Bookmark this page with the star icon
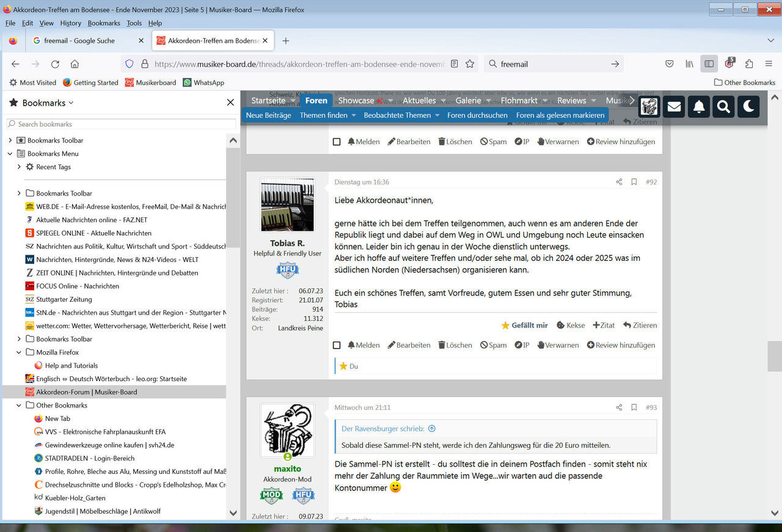 tap(470, 64)
